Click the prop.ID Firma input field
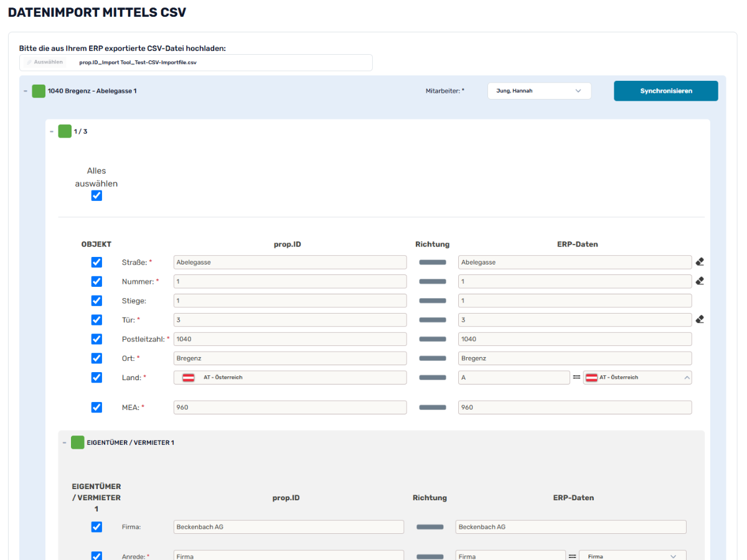Image resolution: width=747 pixels, height=560 pixels. point(288,527)
